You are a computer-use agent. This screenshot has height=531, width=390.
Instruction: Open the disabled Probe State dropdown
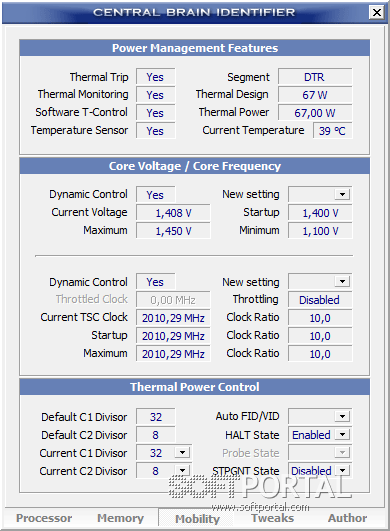[342, 452]
